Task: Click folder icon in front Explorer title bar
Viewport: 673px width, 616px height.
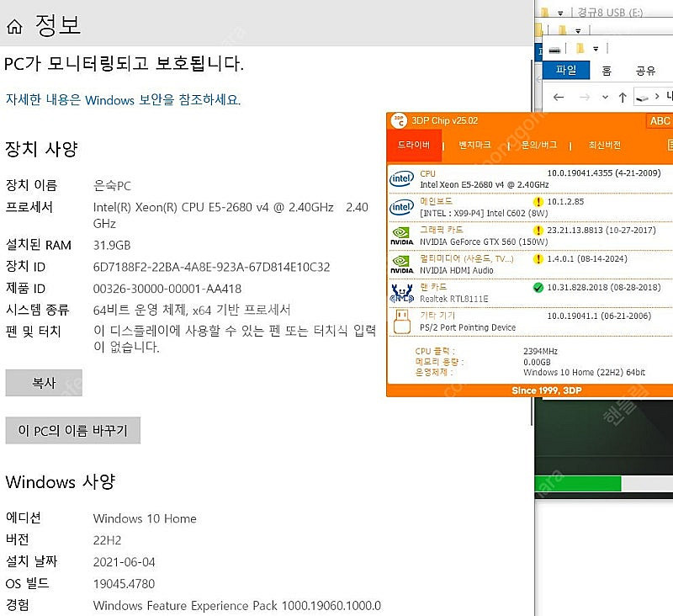Action: [580, 48]
